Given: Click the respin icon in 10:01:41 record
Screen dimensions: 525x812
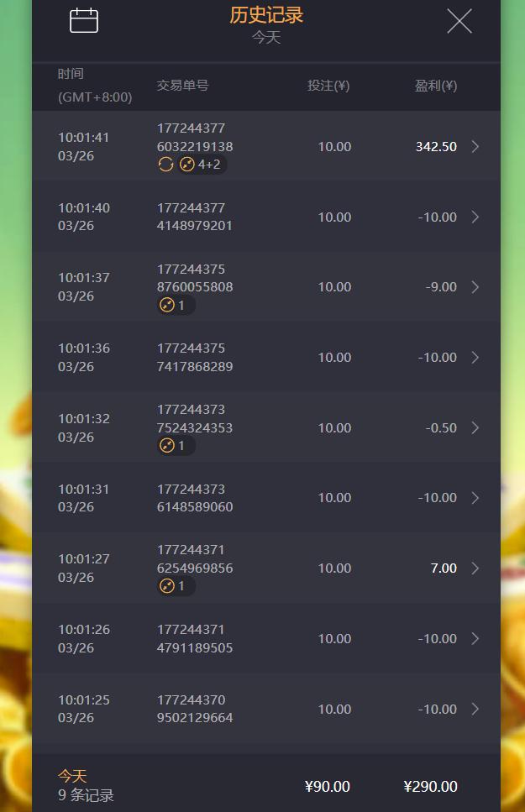Looking at the screenshot, I should point(165,165).
